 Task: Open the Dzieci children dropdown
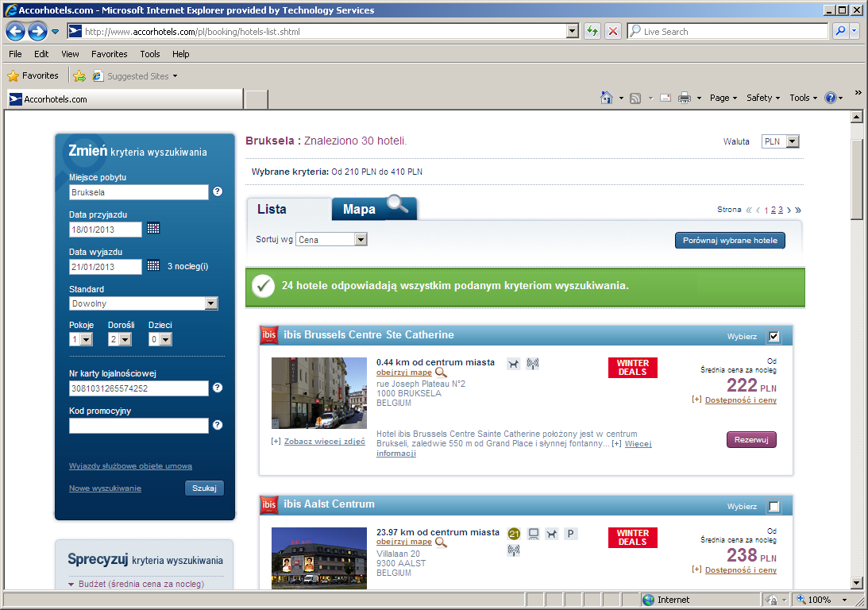[160, 339]
